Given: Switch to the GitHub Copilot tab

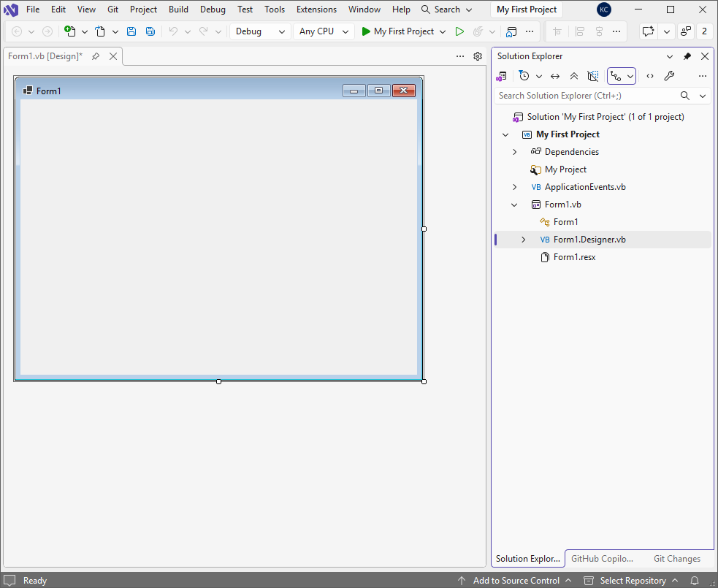Looking at the screenshot, I should [602, 559].
